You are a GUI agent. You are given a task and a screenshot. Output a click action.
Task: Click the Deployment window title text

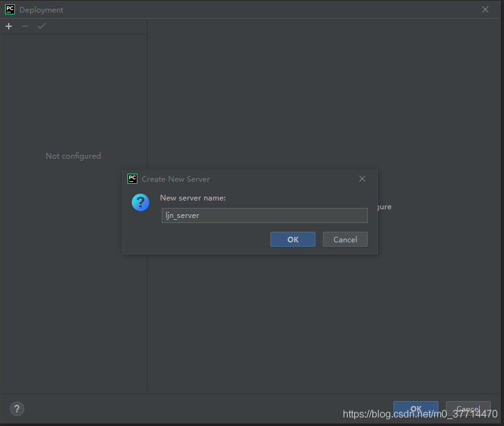[41, 10]
